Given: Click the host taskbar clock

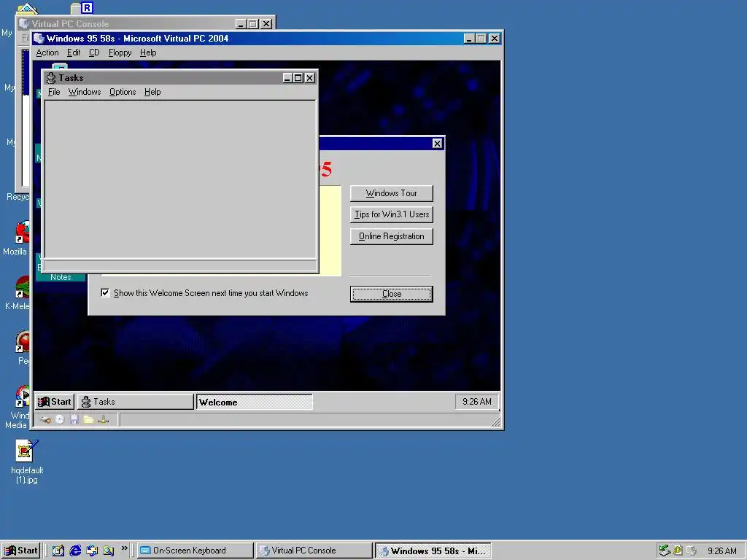Looking at the screenshot, I should click(x=721, y=551).
